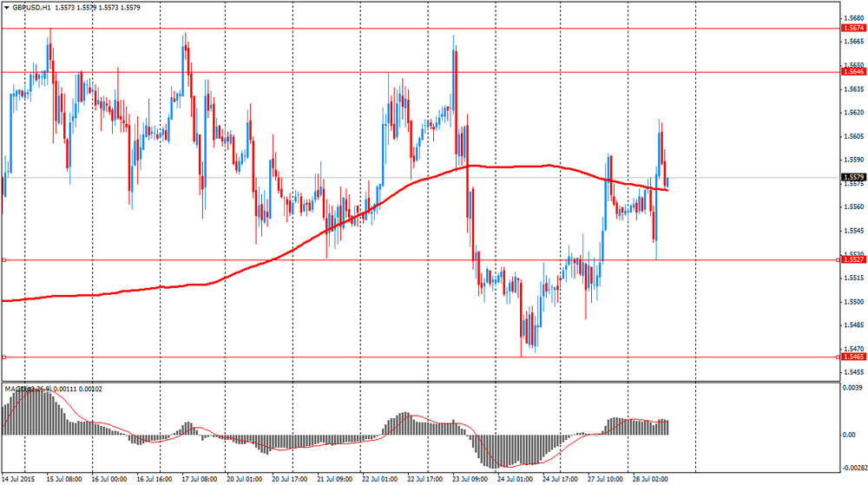
Task: Click the 1.5680 price scale value
Action: (x=853, y=18)
